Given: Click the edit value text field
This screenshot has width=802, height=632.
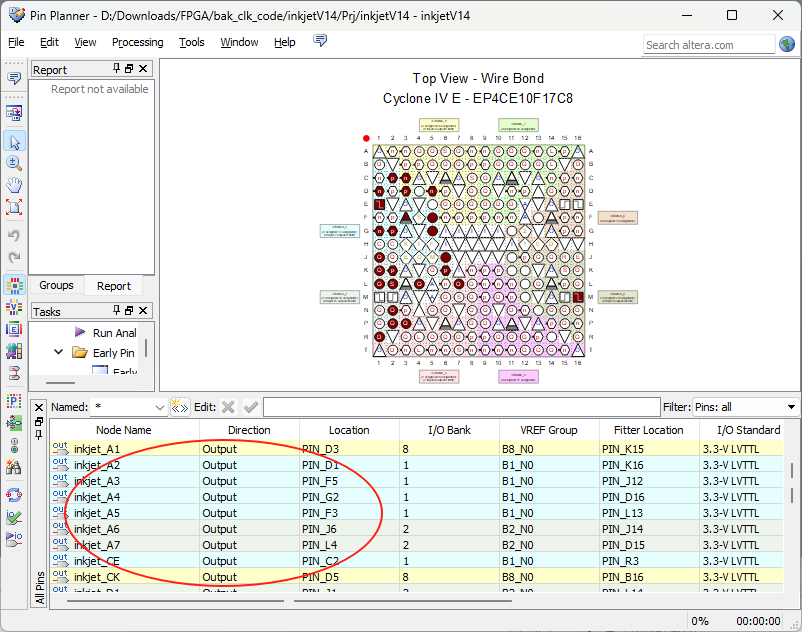Looking at the screenshot, I should click(462, 407).
